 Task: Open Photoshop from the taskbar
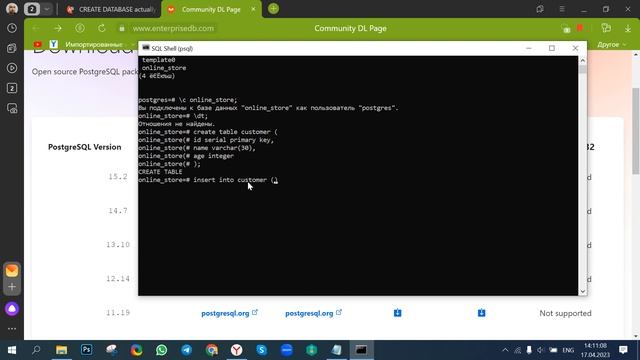pyautogui.click(x=87, y=350)
